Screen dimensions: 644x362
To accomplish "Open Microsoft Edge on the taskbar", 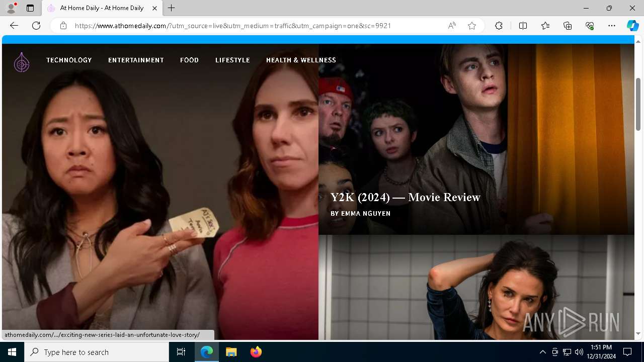I will click(x=207, y=352).
